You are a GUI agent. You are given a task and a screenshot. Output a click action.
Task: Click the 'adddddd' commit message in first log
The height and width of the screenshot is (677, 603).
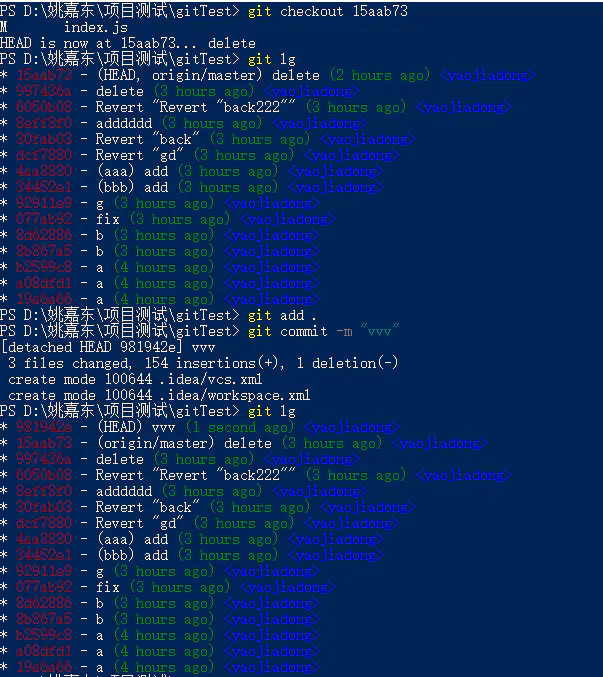pos(123,123)
